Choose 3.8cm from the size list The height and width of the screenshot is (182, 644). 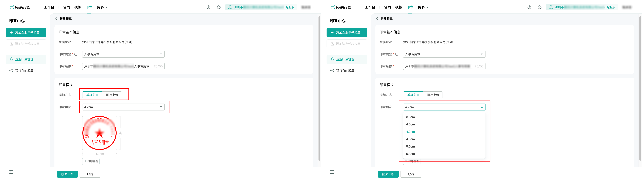coord(444,117)
